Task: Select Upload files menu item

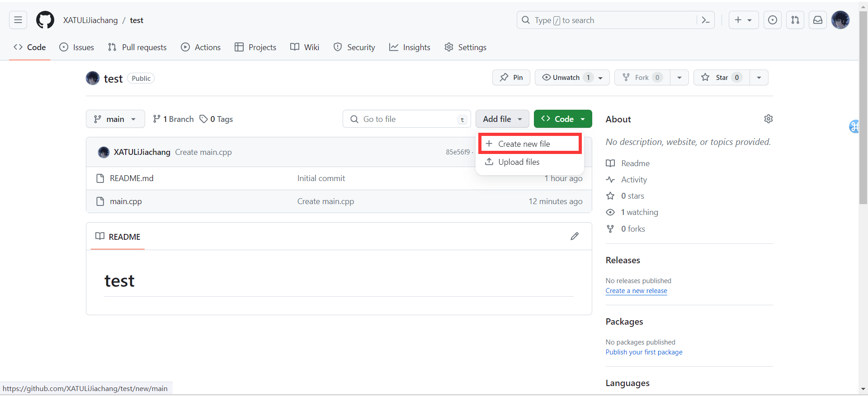Action: 530,162
